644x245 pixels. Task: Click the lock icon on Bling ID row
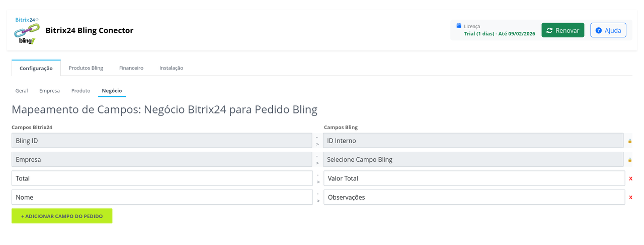point(630,141)
